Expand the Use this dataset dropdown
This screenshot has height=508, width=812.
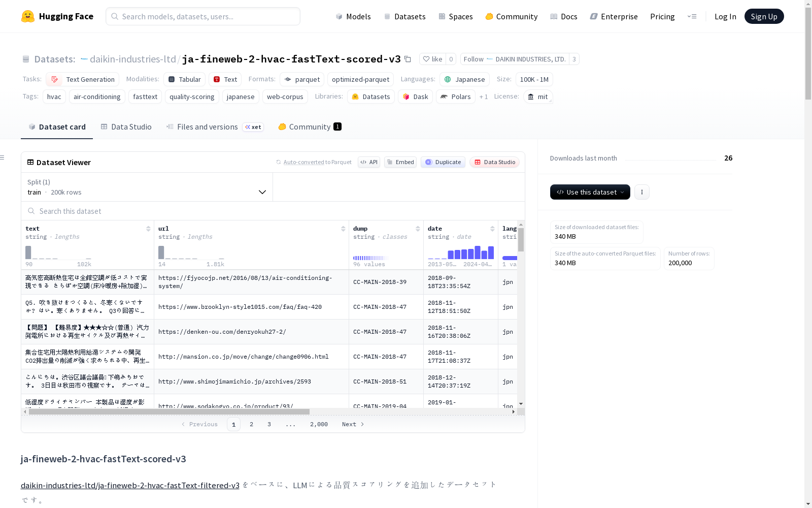click(590, 192)
